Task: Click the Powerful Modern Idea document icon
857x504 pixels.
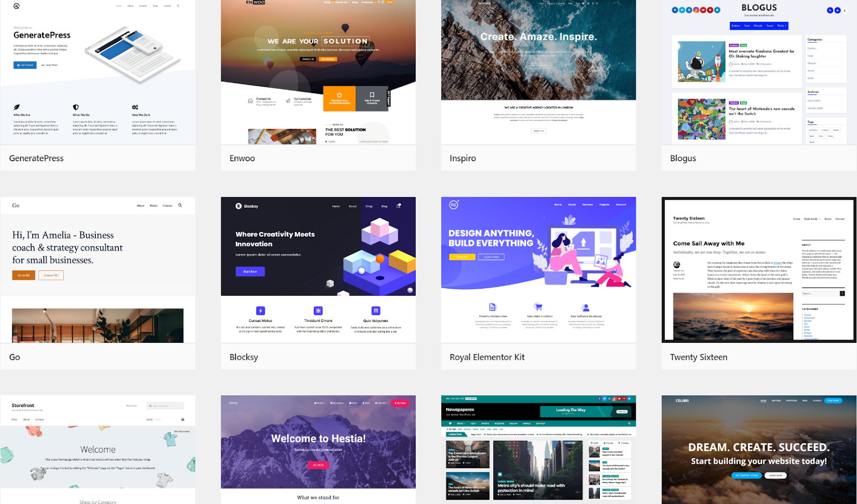Action: (x=492, y=307)
